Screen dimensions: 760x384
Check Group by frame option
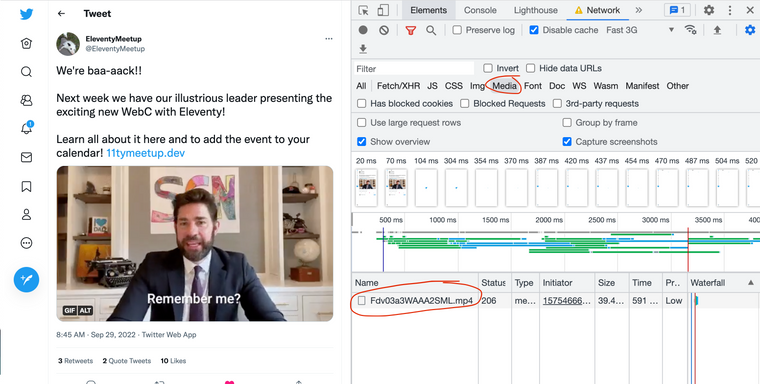(567, 123)
